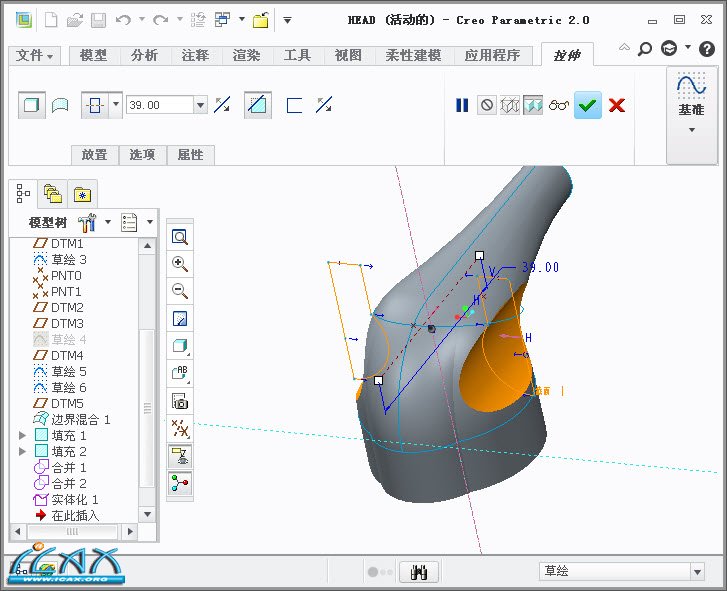Image resolution: width=727 pixels, height=591 pixels.
Task: Select 边界混合 1 in the model tree
Action: coord(80,420)
